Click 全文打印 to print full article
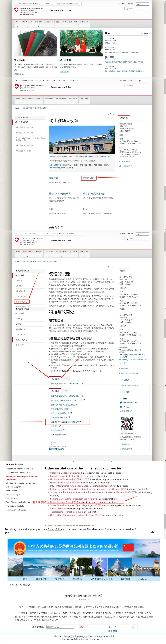The width and height of the screenshot is (166, 644). 112,627
